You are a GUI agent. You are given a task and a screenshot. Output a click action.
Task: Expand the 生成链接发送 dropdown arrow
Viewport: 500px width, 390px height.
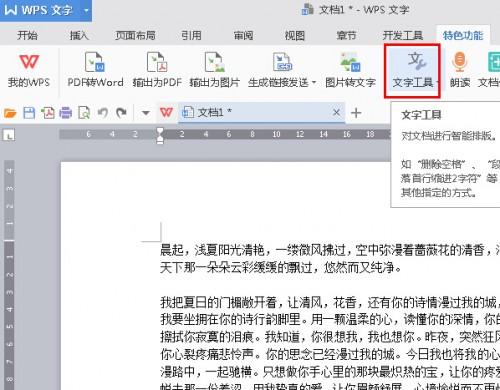314,82
